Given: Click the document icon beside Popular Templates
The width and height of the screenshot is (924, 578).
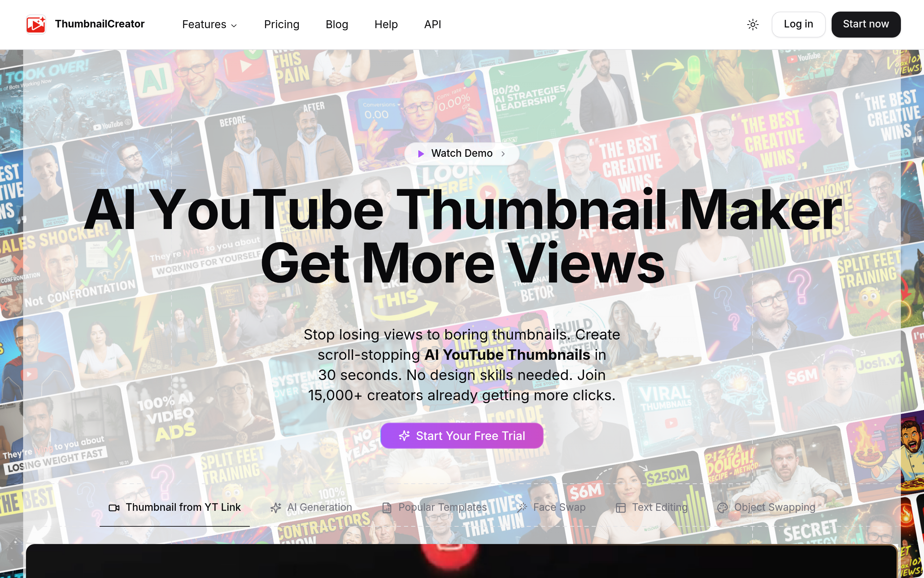Looking at the screenshot, I should pyautogui.click(x=387, y=508).
